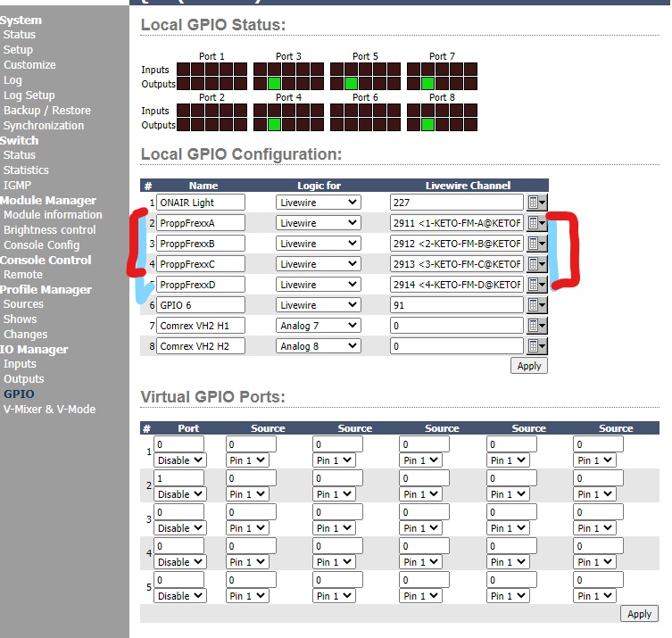Image resolution: width=672 pixels, height=638 pixels.
Task: Click the green Port 7 output indicator
Action: tap(428, 83)
